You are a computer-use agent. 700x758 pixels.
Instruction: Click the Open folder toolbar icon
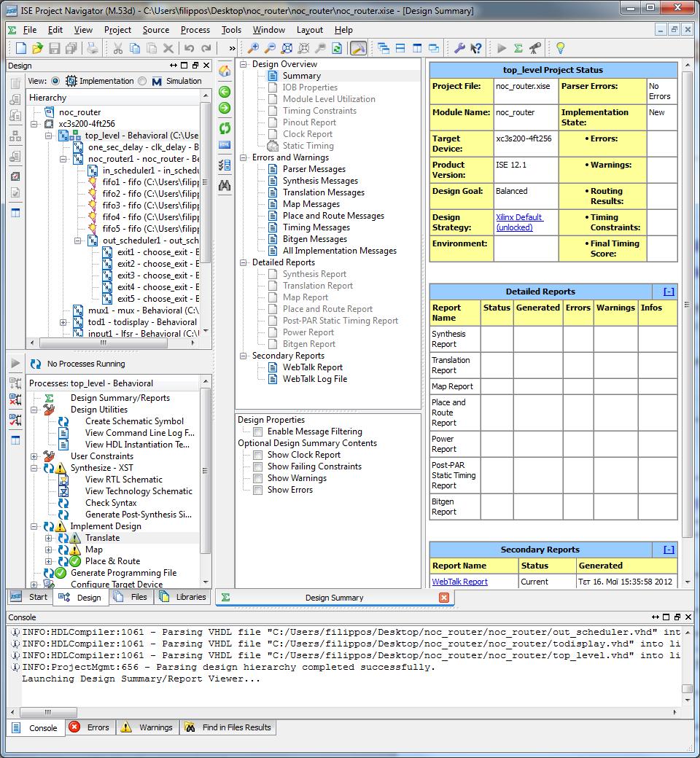point(37,48)
